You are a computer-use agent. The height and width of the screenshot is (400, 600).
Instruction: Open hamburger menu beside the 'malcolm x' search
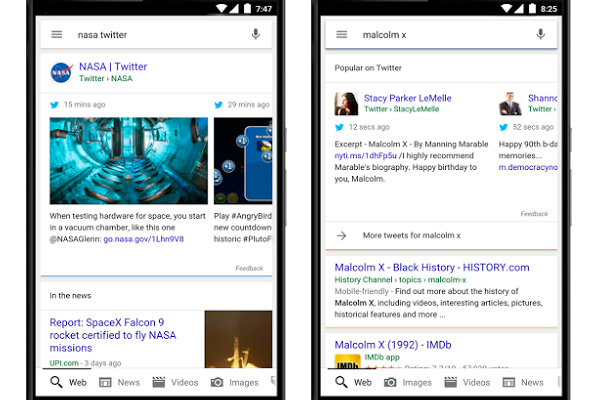click(x=341, y=34)
